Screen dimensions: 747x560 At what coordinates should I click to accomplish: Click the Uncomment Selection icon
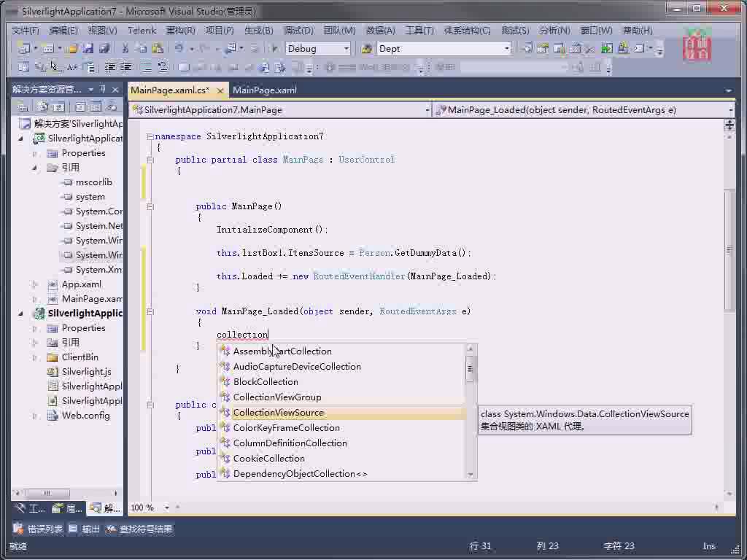pos(163,67)
